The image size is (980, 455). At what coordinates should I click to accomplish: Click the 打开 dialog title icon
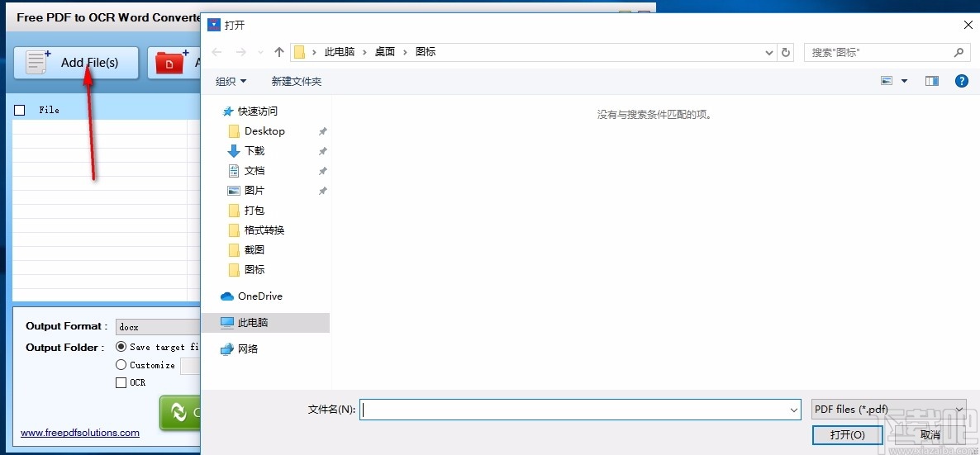click(214, 25)
